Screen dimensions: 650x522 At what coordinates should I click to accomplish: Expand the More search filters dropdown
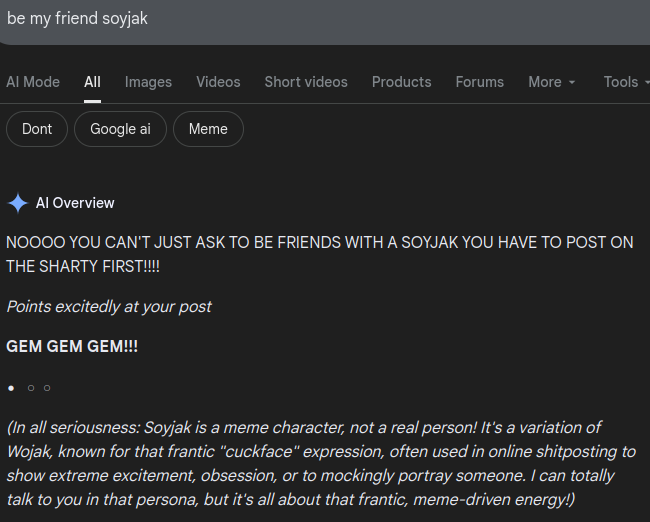click(x=552, y=82)
